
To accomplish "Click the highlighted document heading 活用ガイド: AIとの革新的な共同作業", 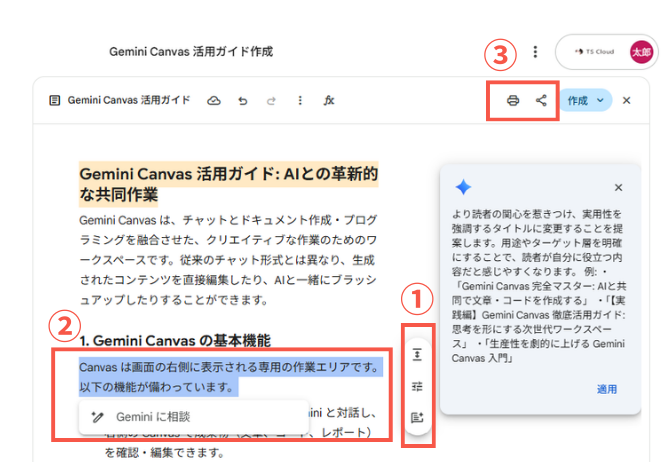I will click(x=229, y=184).
